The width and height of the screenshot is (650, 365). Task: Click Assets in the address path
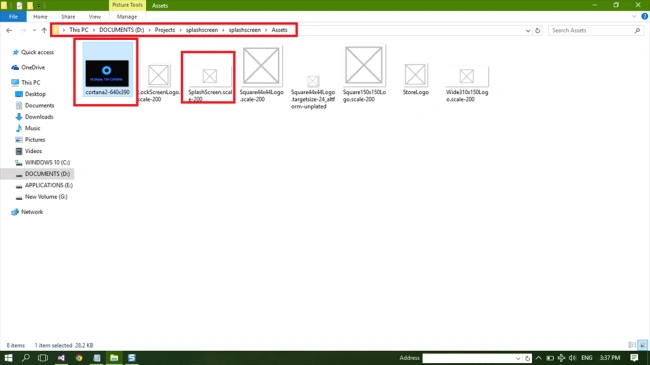(279, 30)
